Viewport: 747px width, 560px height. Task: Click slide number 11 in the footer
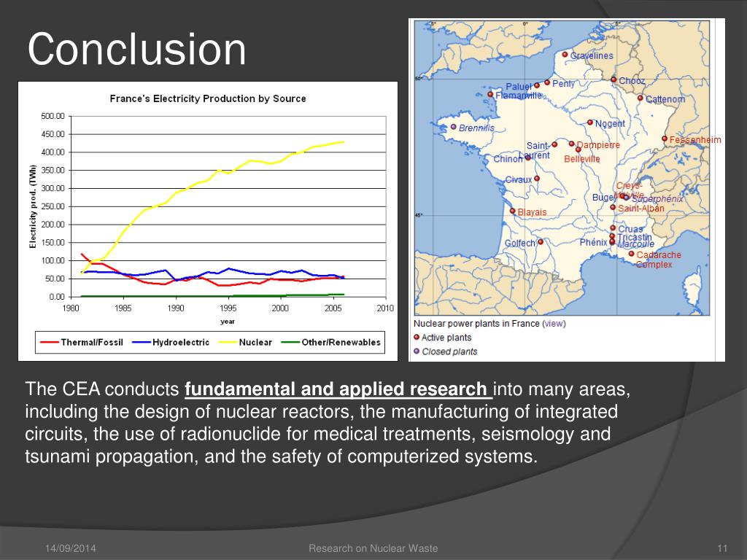[722, 548]
